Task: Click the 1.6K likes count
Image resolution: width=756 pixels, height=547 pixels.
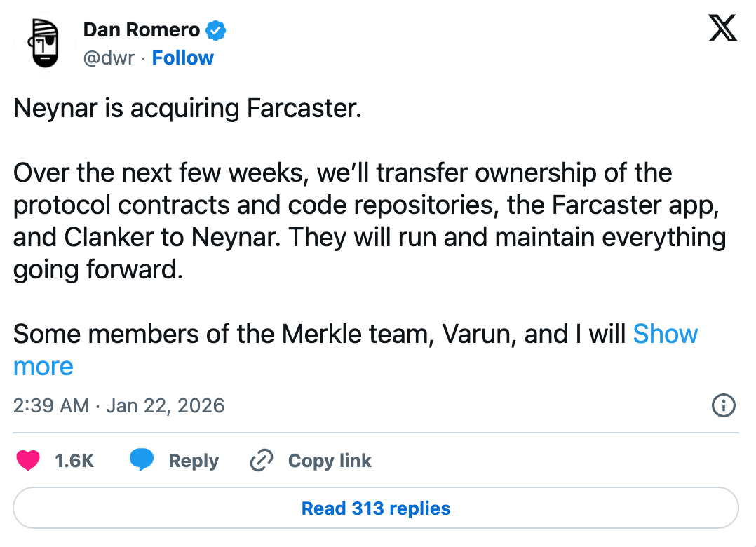Action: (x=74, y=461)
